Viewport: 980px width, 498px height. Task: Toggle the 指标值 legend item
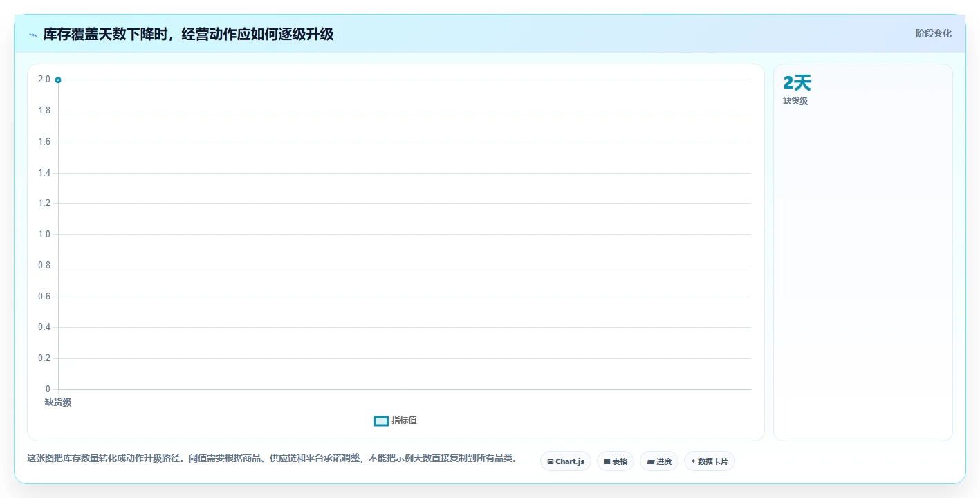pyautogui.click(x=396, y=421)
